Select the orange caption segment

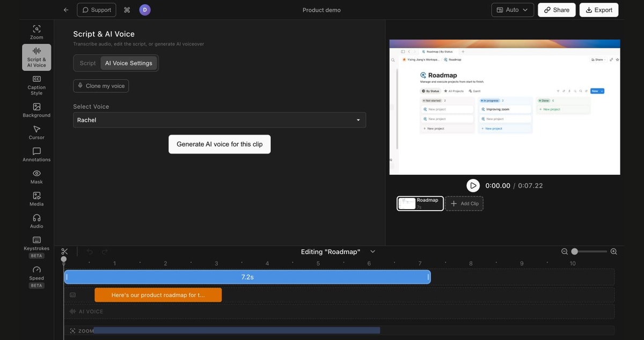pyautogui.click(x=158, y=295)
